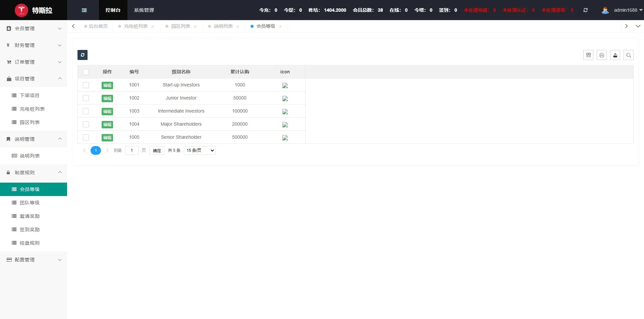Open 团队等级 in the sidebar

tap(34, 203)
